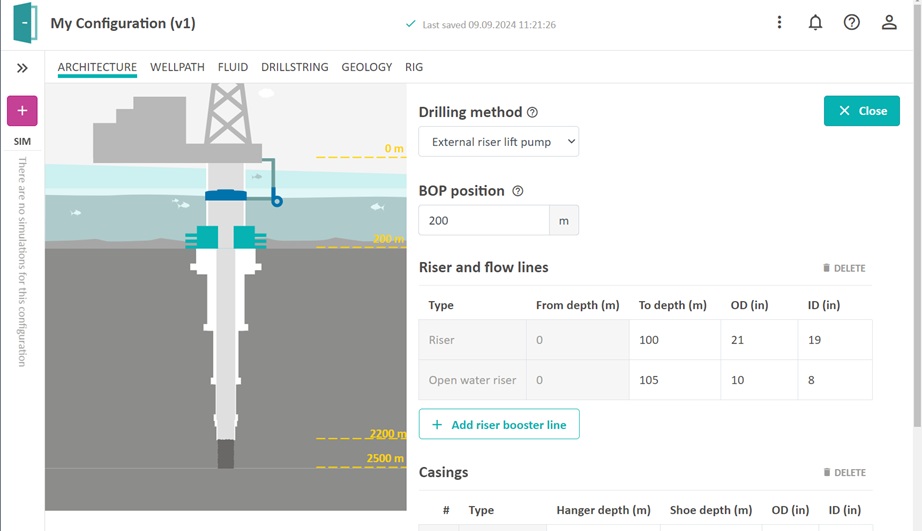Open the three-dot more options menu
Image resolution: width=922 pixels, height=531 pixels.
click(779, 22)
